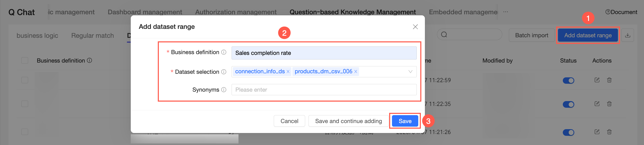Image resolution: width=644 pixels, height=145 pixels.
Task: Click the Q Chat title
Action: 21,12
